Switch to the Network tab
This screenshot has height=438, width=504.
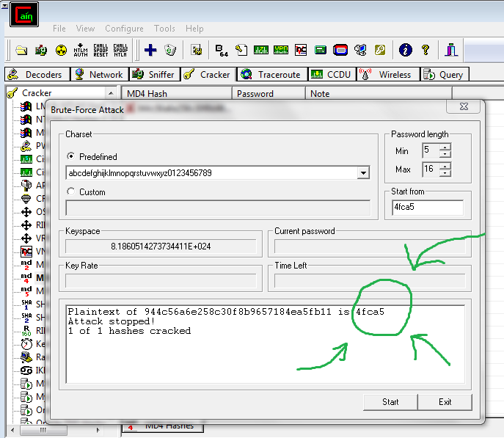click(100, 75)
